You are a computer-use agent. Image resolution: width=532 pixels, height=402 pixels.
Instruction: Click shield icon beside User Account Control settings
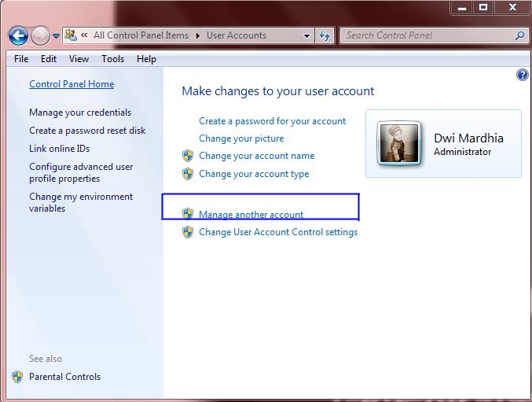click(188, 232)
